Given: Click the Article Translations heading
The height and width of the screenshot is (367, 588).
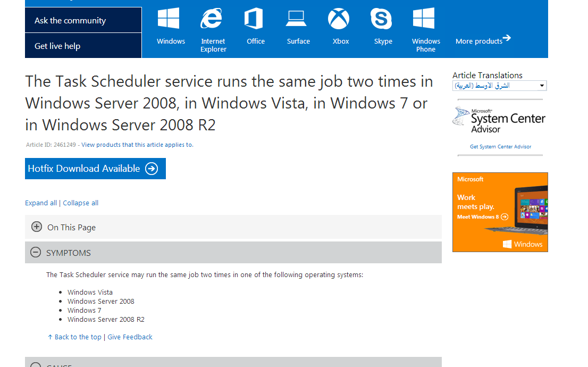Looking at the screenshot, I should pyautogui.click(x=487, y=76).
